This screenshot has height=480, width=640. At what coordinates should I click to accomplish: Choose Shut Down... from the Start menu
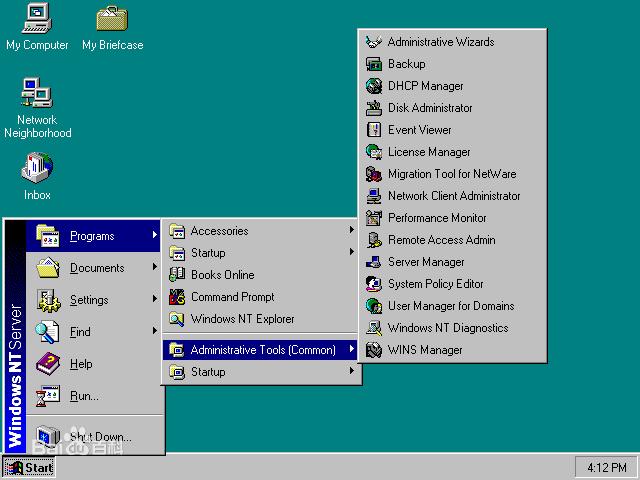coord(93,437)
